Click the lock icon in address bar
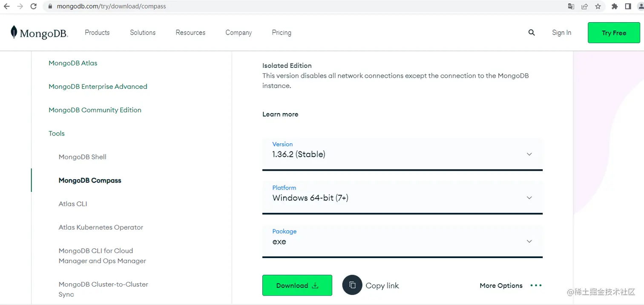The height and width of the screenshot is (305, 644). tap(50, 6)
